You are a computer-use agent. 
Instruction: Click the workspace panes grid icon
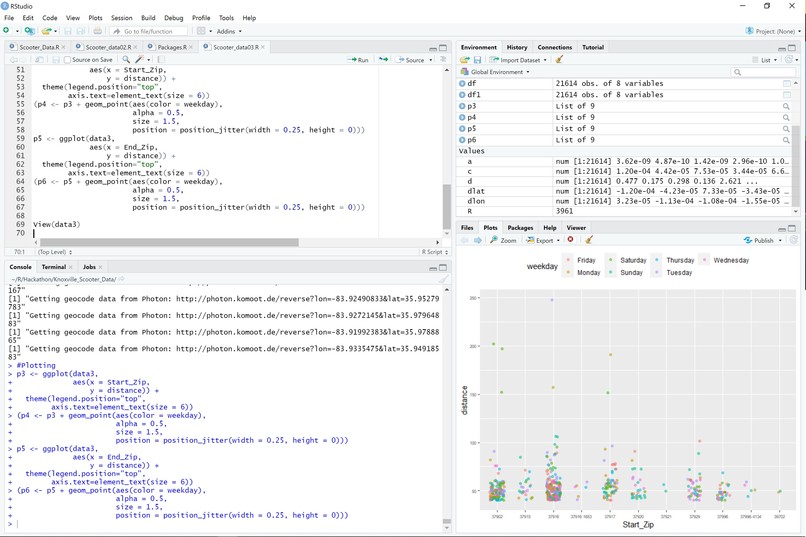201,31
